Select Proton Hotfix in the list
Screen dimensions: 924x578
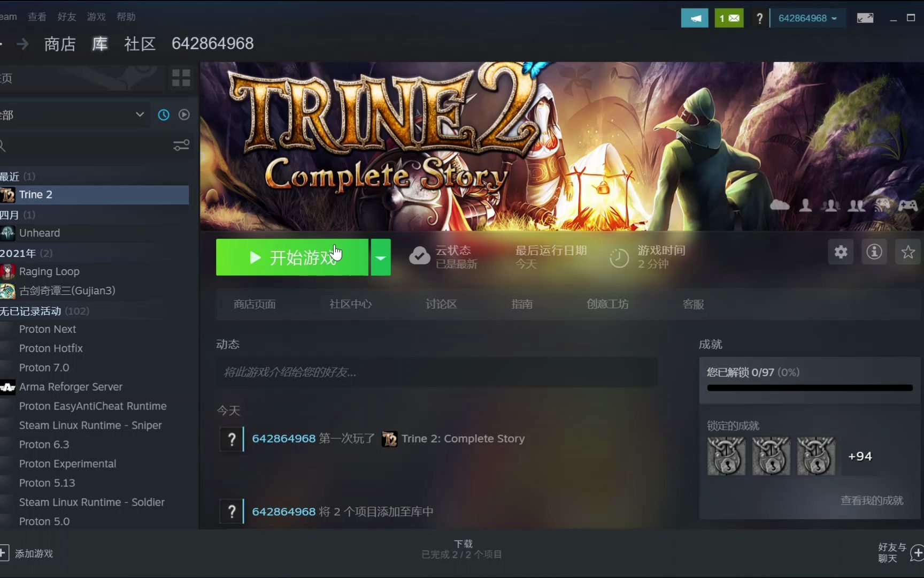pos(94,348)
